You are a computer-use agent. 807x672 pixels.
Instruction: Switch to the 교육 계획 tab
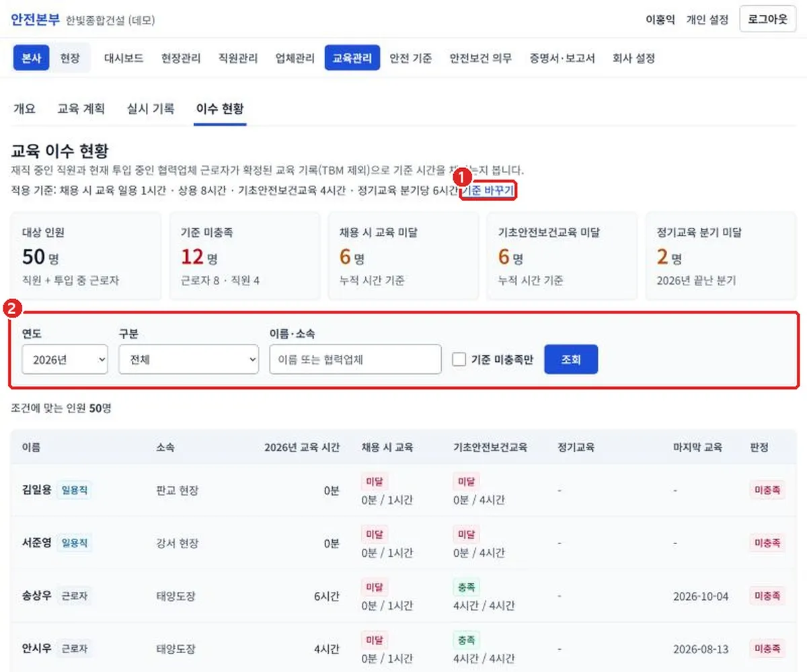click(81, 108)
